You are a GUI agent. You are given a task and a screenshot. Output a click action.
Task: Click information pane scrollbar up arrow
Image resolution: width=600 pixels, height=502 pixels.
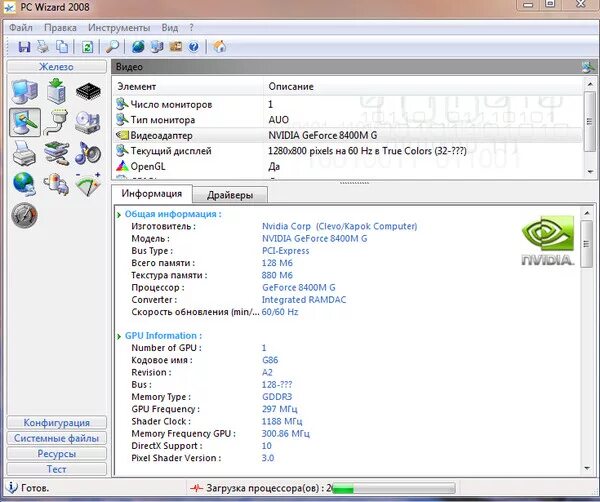(x=587, y=213)
